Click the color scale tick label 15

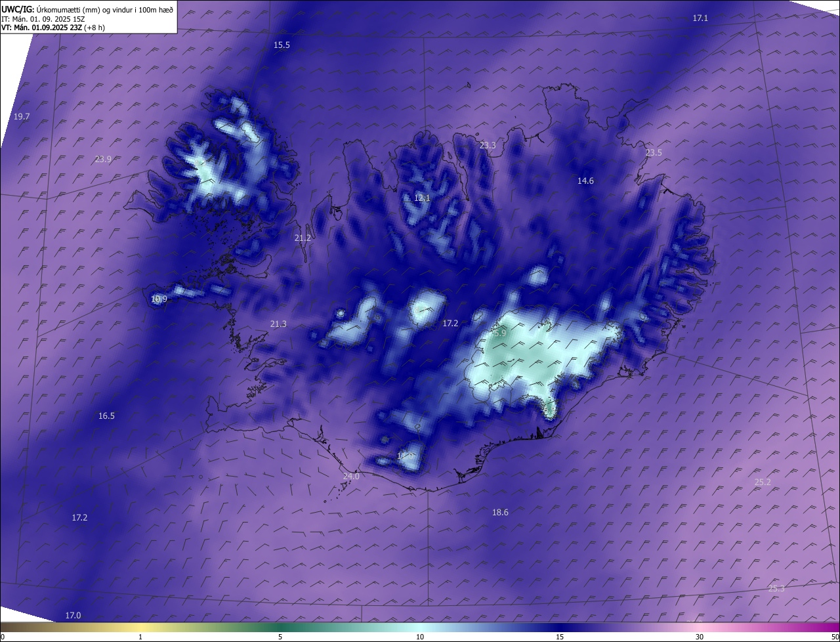(x=560, y=637)
